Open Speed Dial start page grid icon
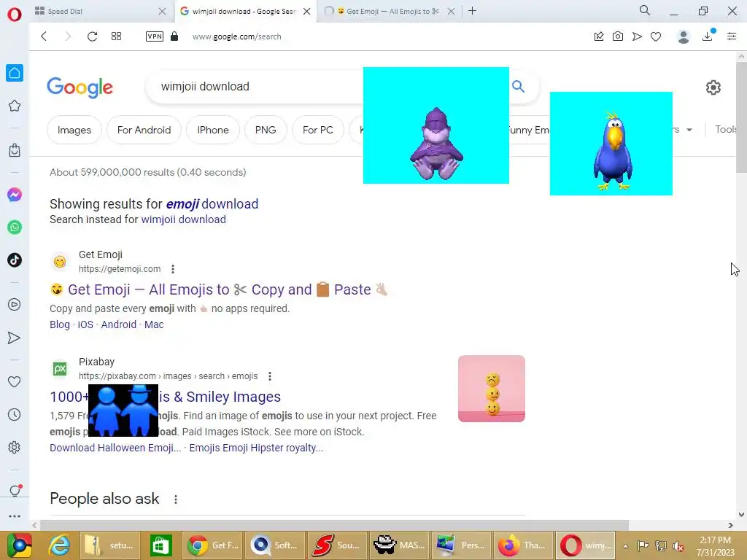The height and width of the screenshot is (560, 747). 116,36
